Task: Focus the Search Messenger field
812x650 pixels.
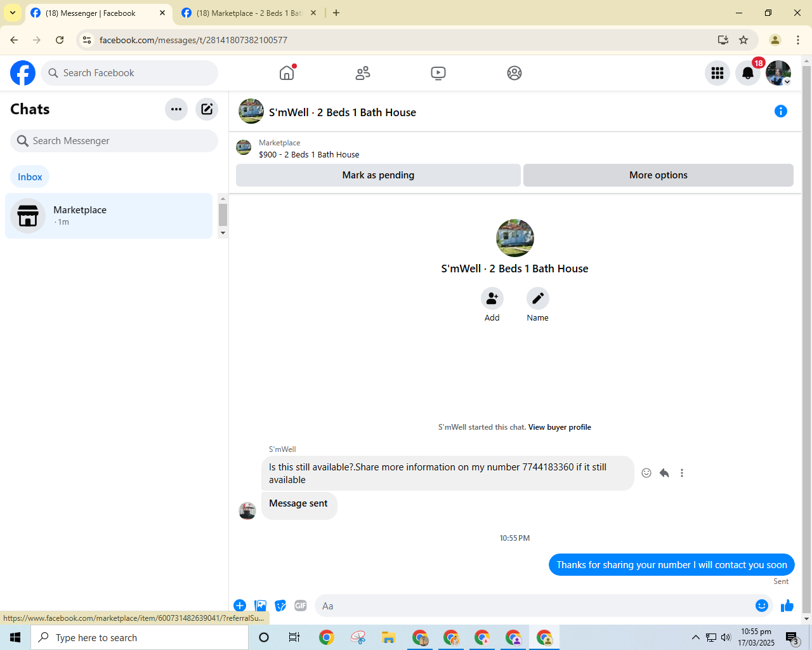Action: pos(114,141)
